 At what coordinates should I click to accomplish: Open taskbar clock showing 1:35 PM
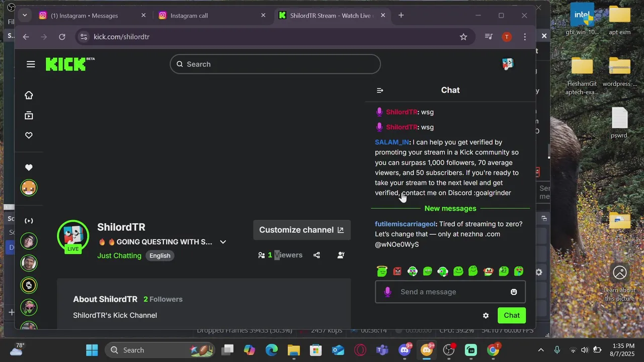click(x=624, y=350)
